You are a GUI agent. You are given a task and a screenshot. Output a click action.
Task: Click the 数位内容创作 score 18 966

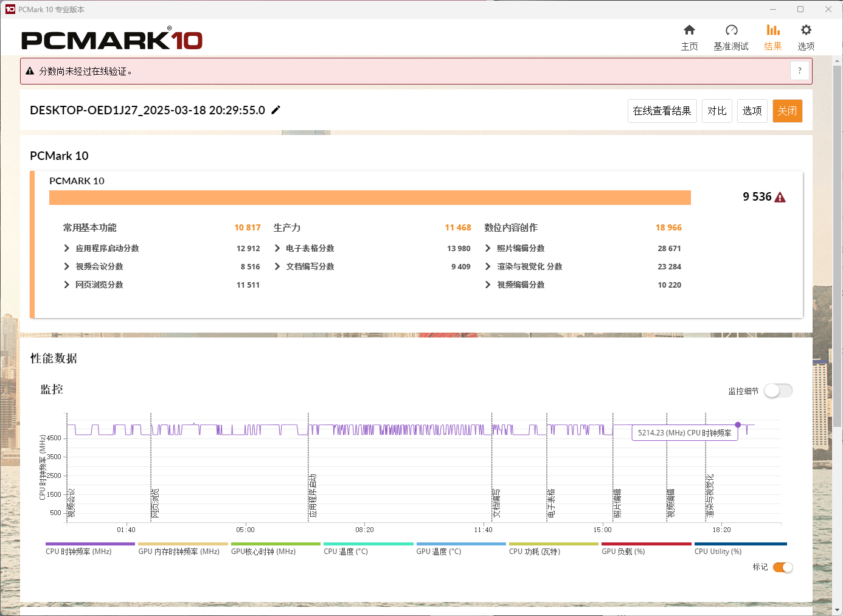point(668,227)
